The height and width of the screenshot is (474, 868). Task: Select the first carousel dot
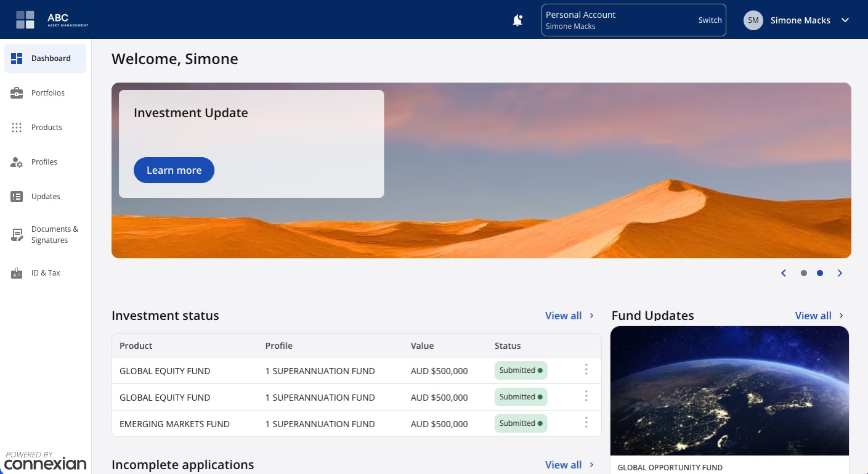click(803, 273)
